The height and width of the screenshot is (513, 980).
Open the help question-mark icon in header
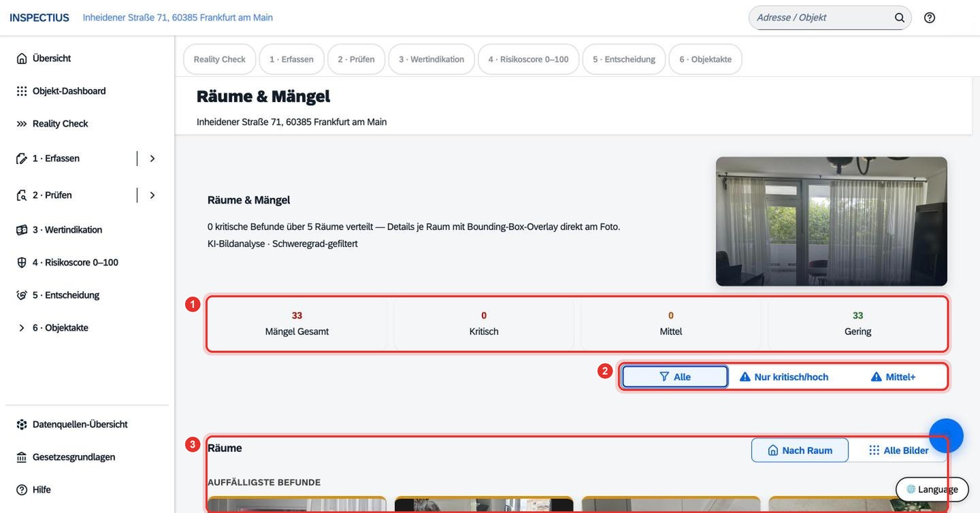click(x=930, y=18)
